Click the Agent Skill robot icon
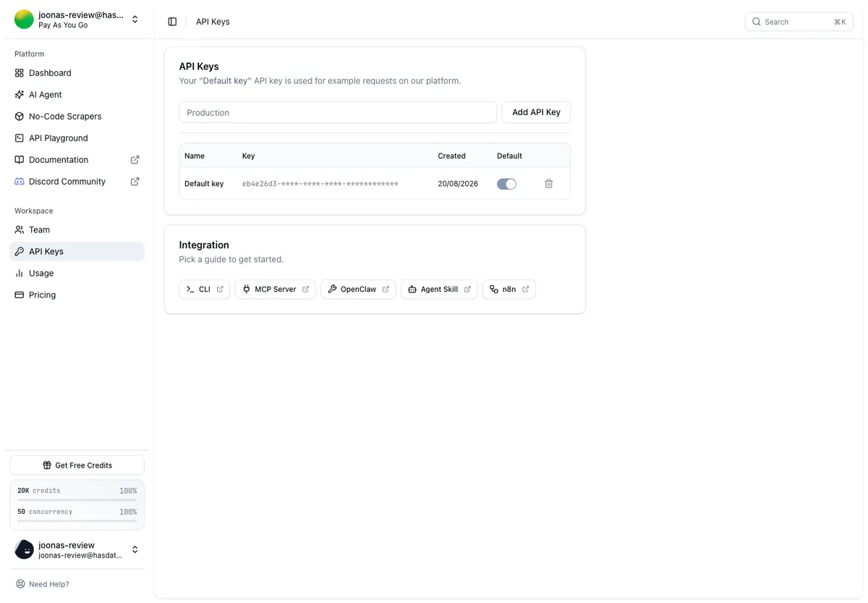Screen dimensions: 868x603 [x=412, y=290]
